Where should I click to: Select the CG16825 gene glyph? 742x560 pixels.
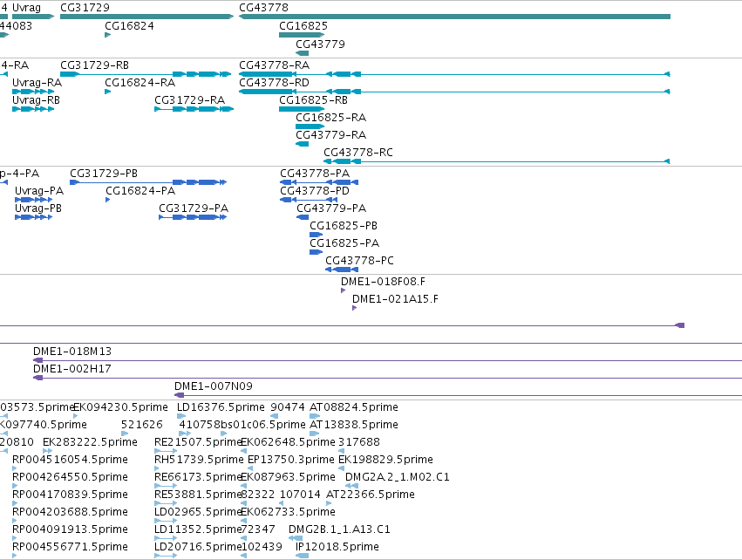click(x=302, y=35)
